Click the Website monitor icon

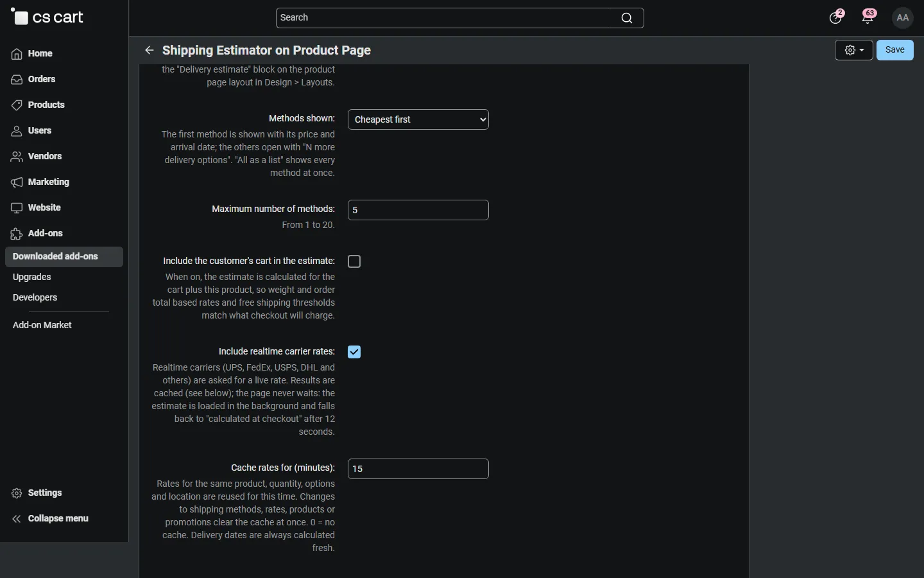click(17, 208)
